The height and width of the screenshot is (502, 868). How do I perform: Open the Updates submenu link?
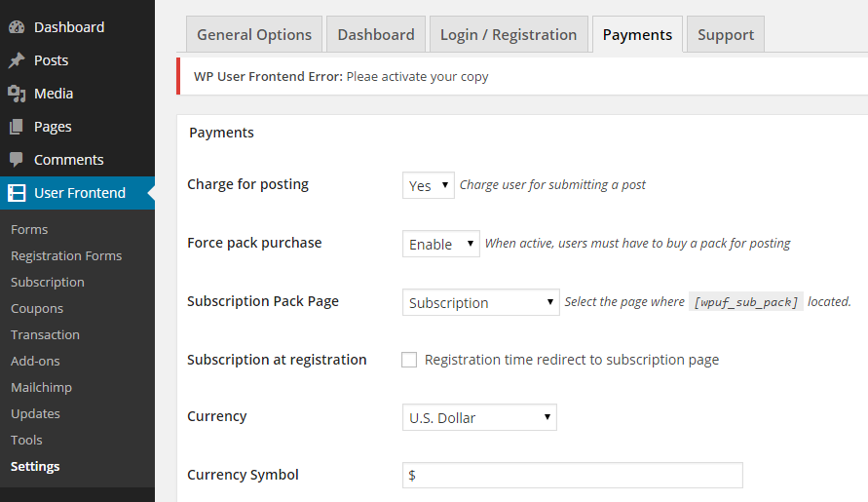pyautogui.click(x=35, y=414)
